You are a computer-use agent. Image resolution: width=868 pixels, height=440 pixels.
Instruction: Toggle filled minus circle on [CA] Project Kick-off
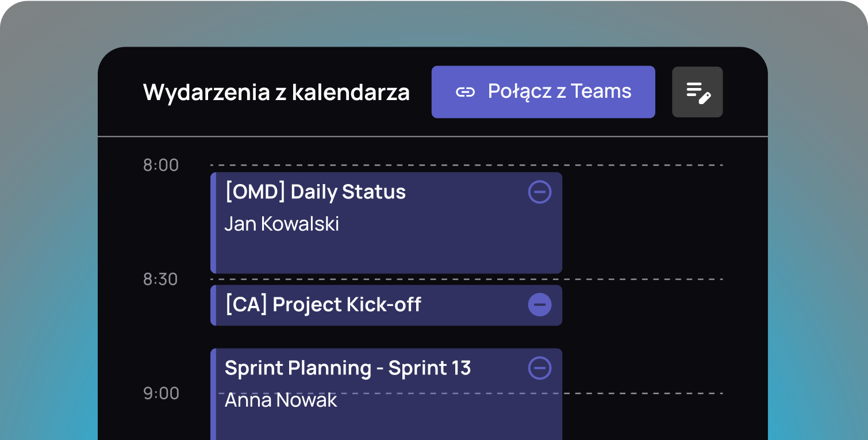pyautogui.click(x=540, y=304)
